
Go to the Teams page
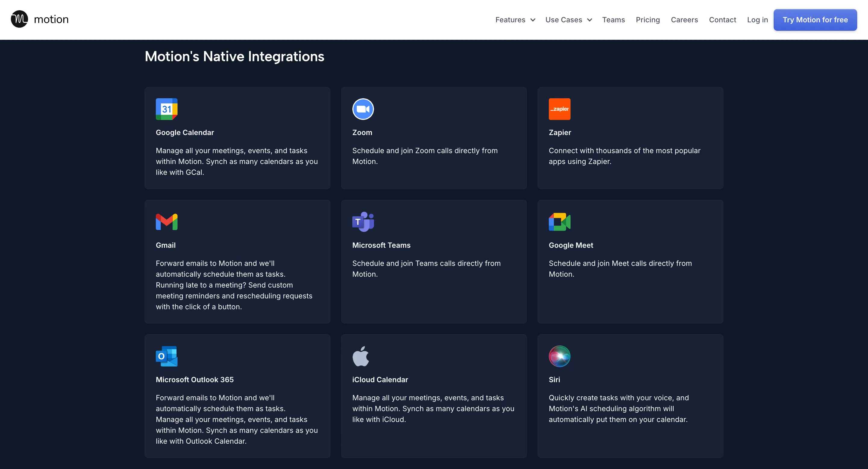tap(613, 20)
